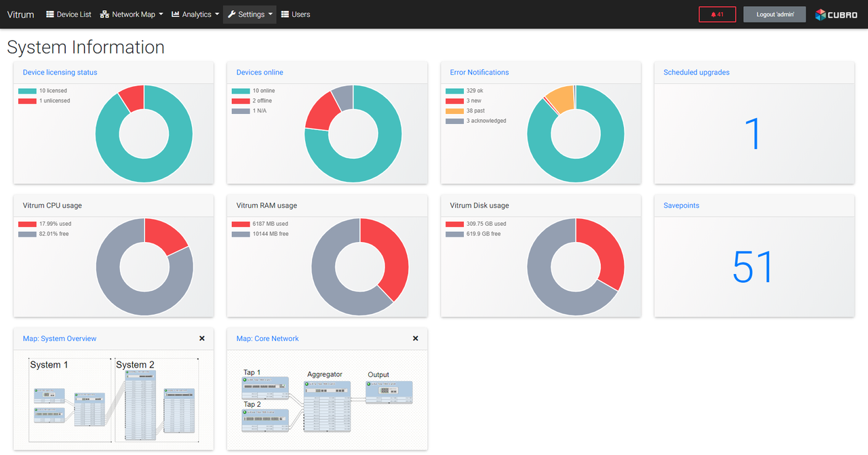Open the Map: Core Network title link
Viewport: 868px width, 455px height.
coord(268,338)
